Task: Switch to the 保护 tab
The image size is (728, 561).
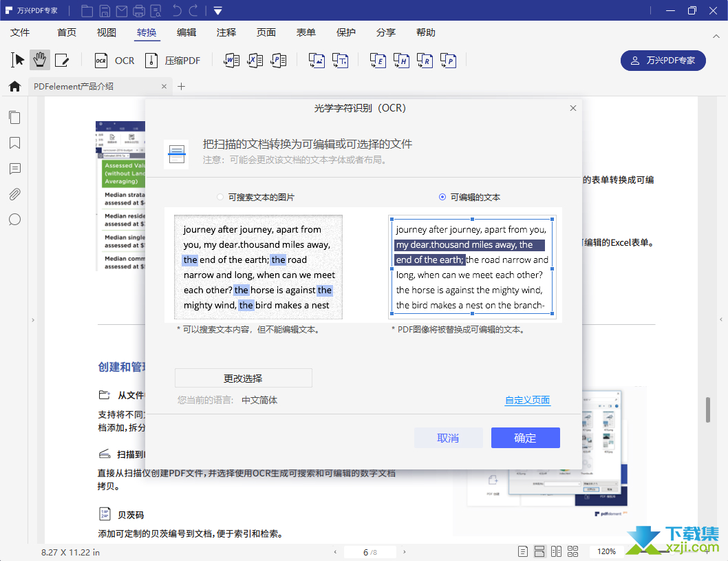Action: (346, 32)
